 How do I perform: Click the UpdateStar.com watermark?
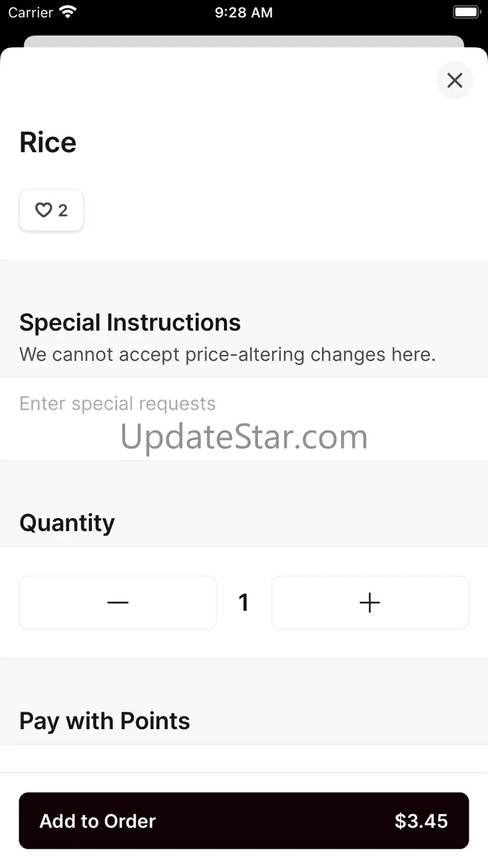coord(244,437)
